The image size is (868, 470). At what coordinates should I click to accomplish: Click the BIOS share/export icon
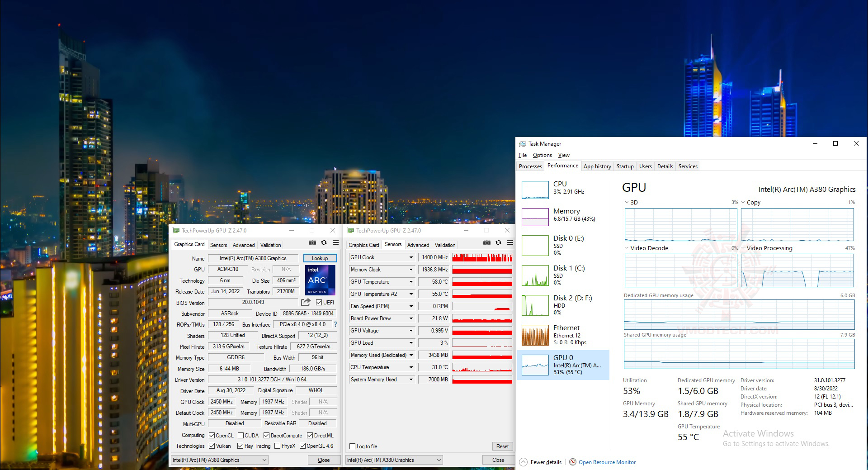306,302
